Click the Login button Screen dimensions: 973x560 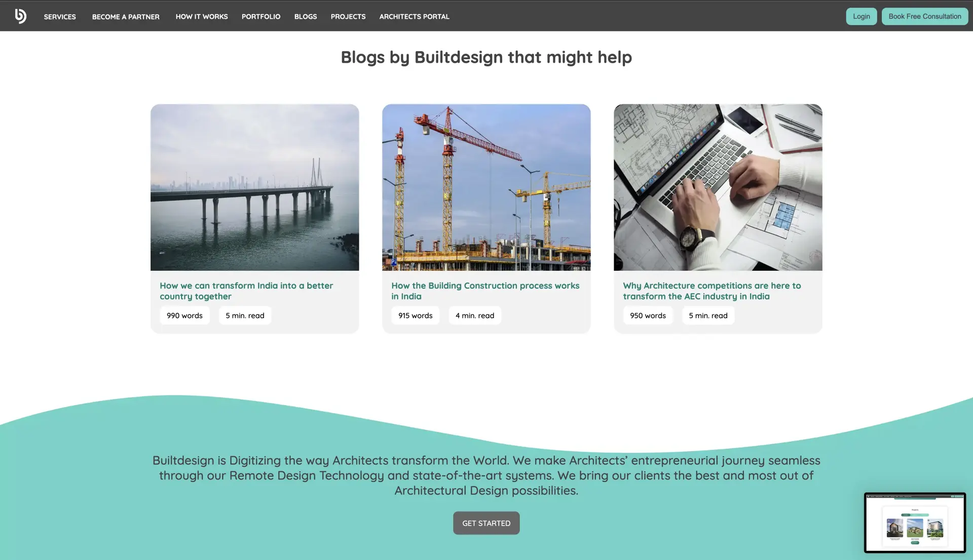[x=861, y=16]
